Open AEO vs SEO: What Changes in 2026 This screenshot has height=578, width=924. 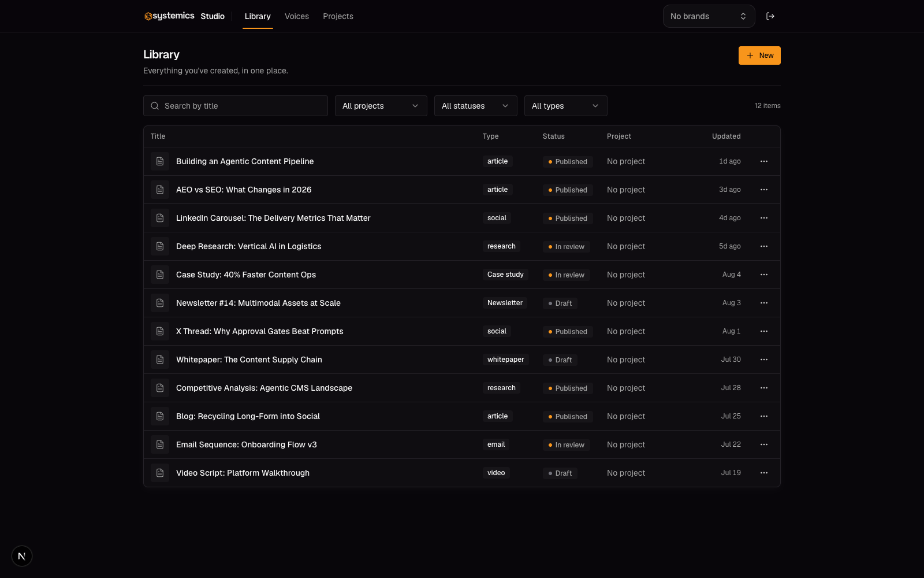click(x=244, y=190)
